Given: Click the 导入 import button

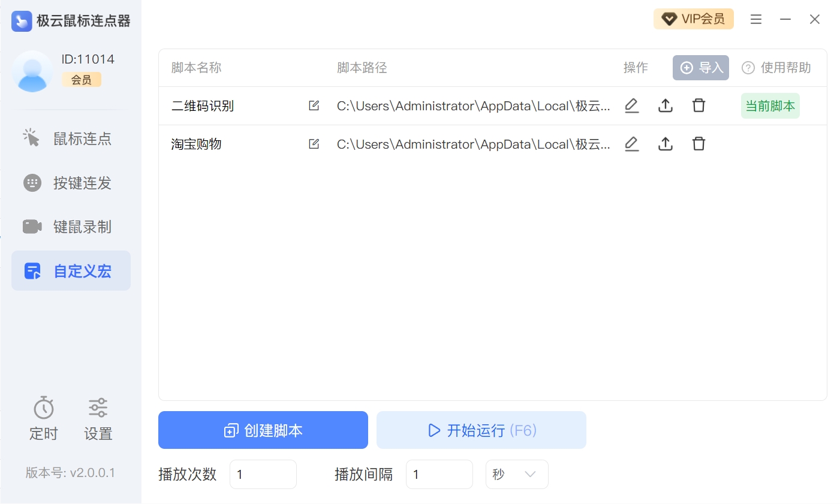Looking at the screenshot, I should (700, 68).
